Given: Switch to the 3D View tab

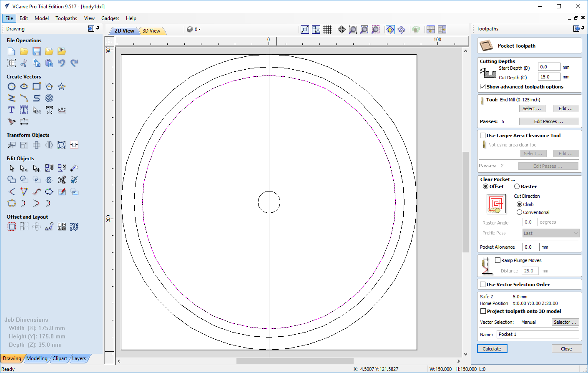Looking at the screenshot, I should 151,31.
